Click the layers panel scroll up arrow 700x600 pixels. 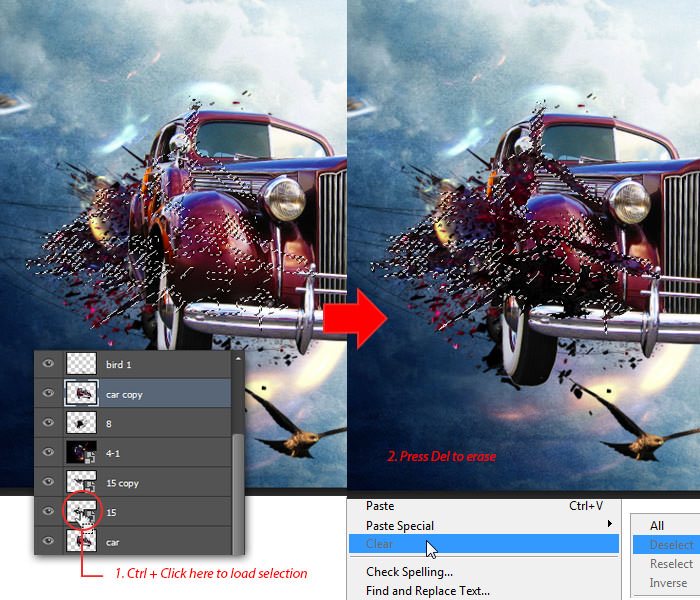pyautogui.click(x=238, y=358)
